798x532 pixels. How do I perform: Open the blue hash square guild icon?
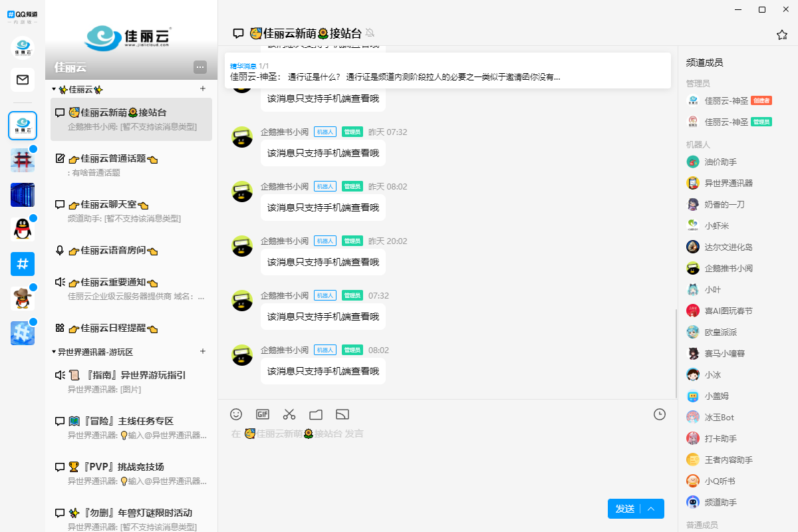pos(23,264)
